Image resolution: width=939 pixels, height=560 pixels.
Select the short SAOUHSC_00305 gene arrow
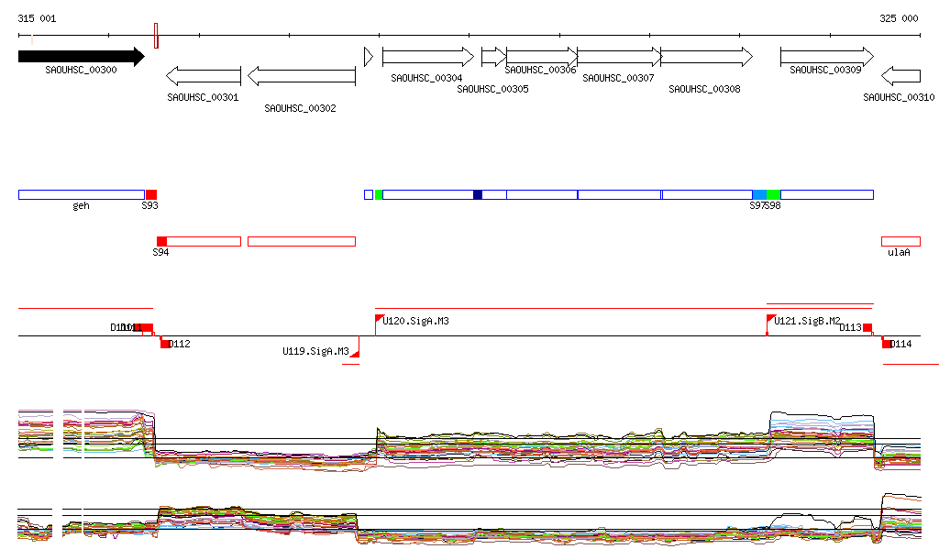(x=494, y=57)
